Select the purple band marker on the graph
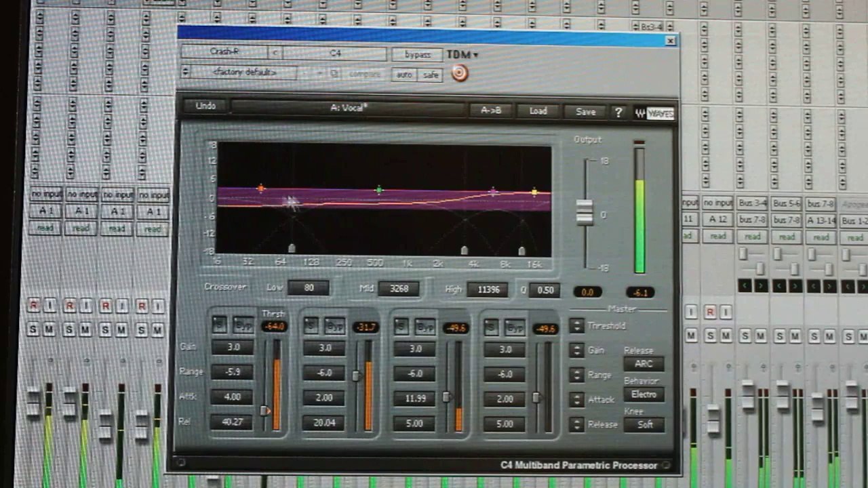The height and width of the screenshot is (488, 868). pos(493,192)
